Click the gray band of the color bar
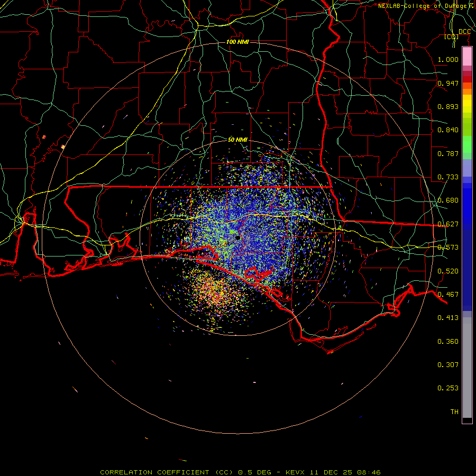This screenshot has height=476, width=476. click(x=467, y=368)
